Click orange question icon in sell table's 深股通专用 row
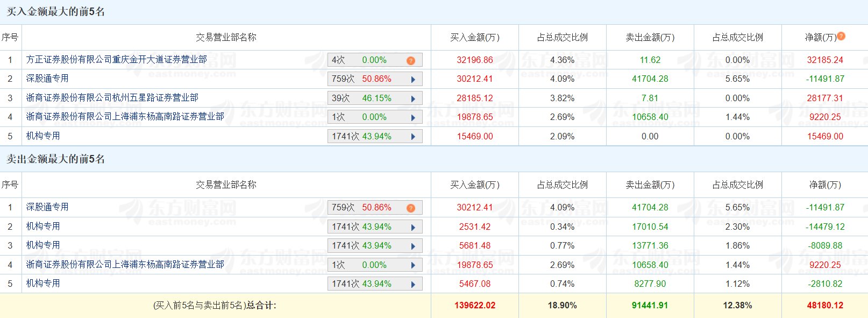The height and width of the screenshot is (318, 868). pyautogui.click(x=411, y=208)
